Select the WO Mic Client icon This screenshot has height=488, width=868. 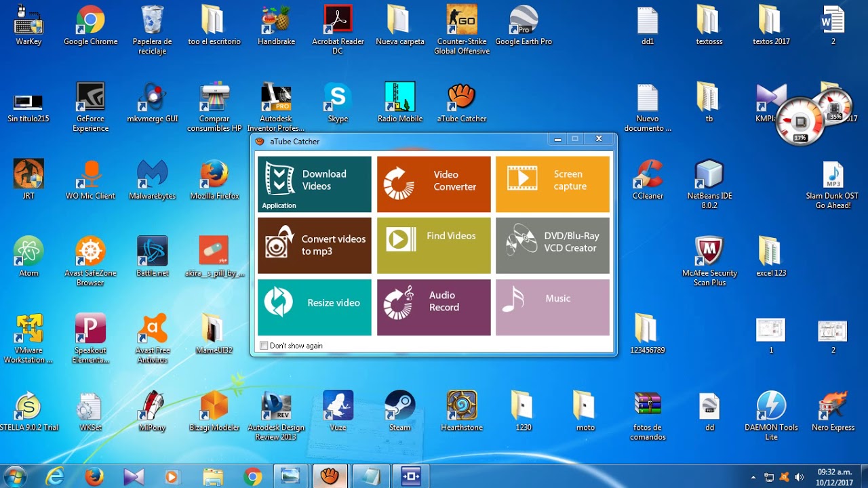coord(90,180)
